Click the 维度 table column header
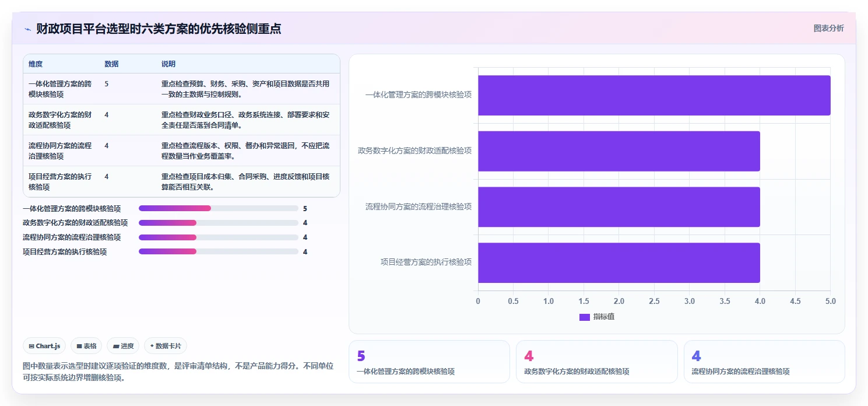This screenshot has width=868, height=406. click(x=36, y=64)
